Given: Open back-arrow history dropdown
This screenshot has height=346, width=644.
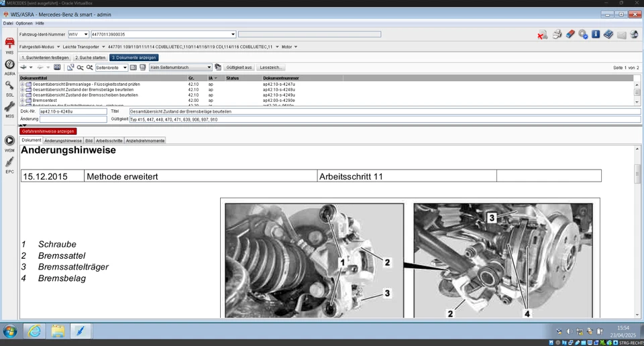Looking at the screenshot, I should 31,67.
